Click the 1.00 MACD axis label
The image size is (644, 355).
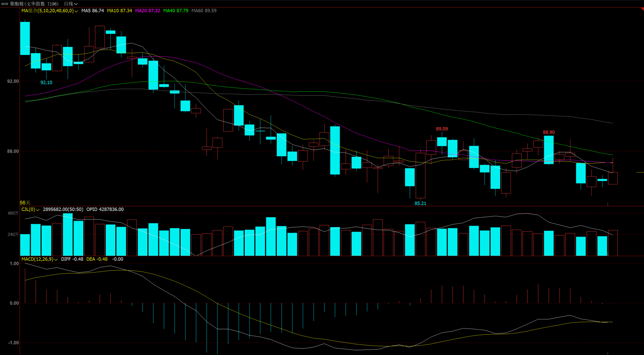[x=14, y=264]
